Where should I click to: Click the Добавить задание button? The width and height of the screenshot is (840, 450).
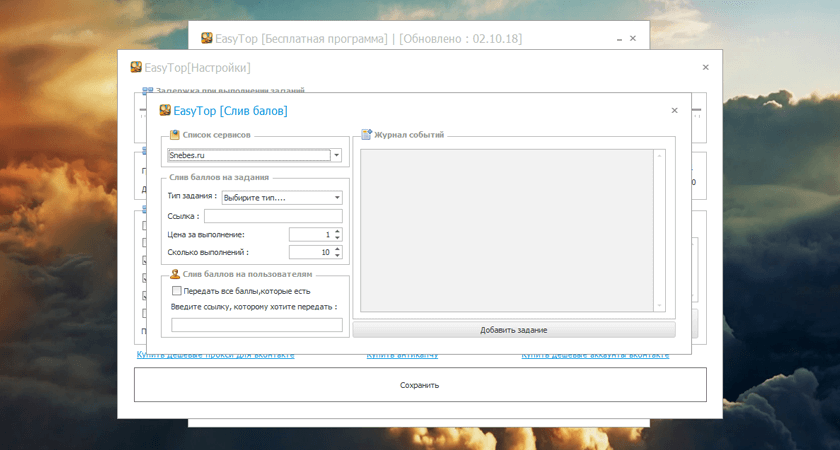[514, 330]
